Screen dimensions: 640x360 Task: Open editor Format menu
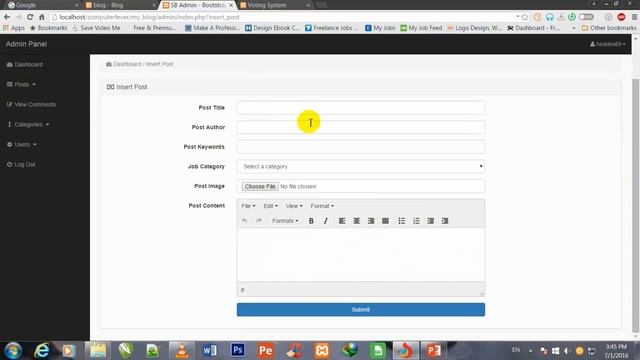point(322,206)
